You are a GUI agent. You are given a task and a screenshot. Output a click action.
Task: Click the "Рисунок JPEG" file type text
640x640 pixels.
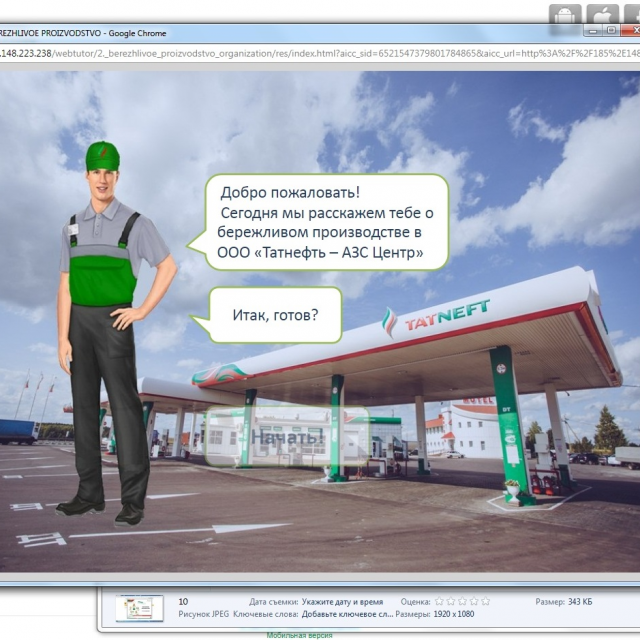click(204, 614)
